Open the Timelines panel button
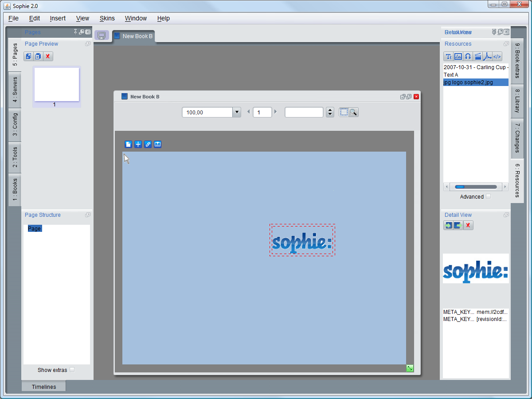Viewport: 532px width, 399px height. point(44,387)
